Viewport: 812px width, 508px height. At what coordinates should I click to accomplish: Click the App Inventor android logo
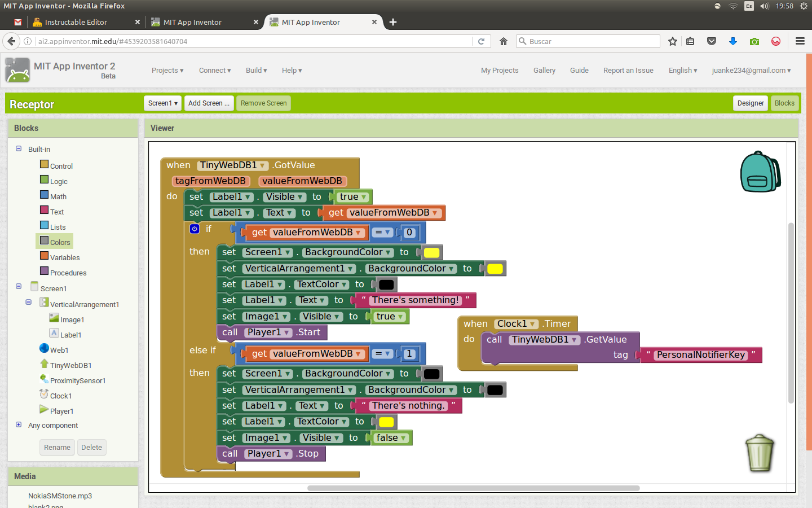(17, 70)
